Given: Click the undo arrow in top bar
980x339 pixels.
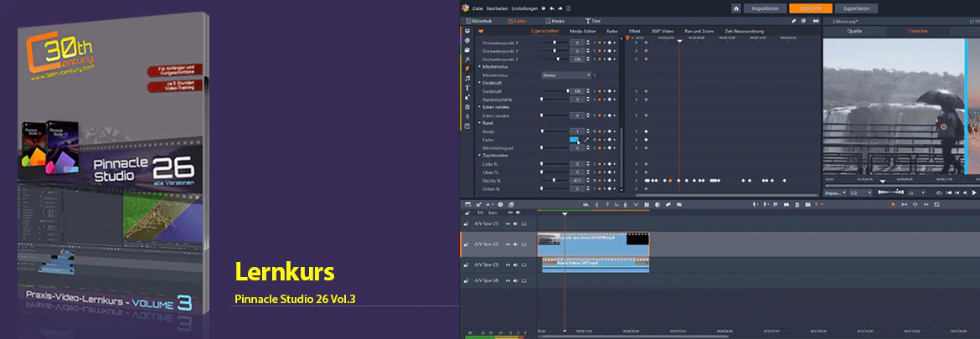Looking at the screenshot, I should [550, 8].
